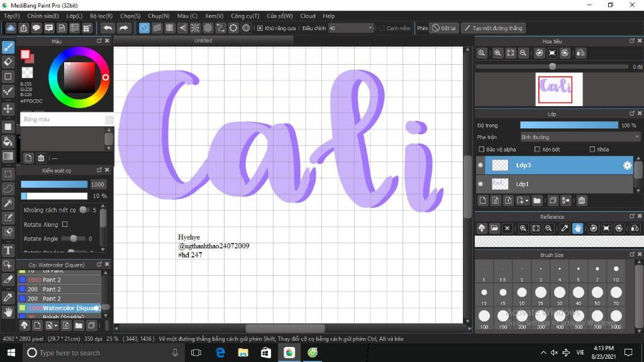Viewport: 644px width, 362px height.
Task: Open Chỉnh sửa(E) menu
Action: pos(43,16)
